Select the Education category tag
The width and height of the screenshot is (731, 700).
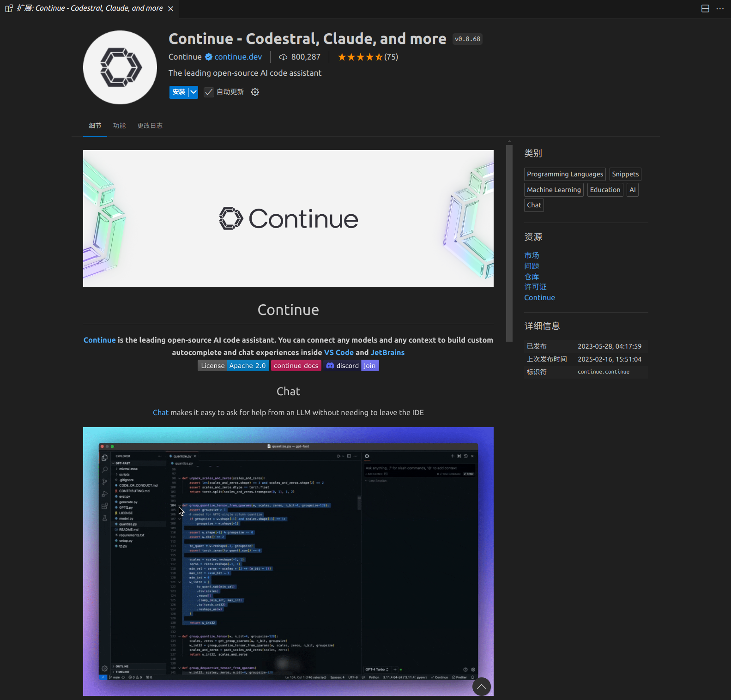pyautogui.click(x=605, y=190)
